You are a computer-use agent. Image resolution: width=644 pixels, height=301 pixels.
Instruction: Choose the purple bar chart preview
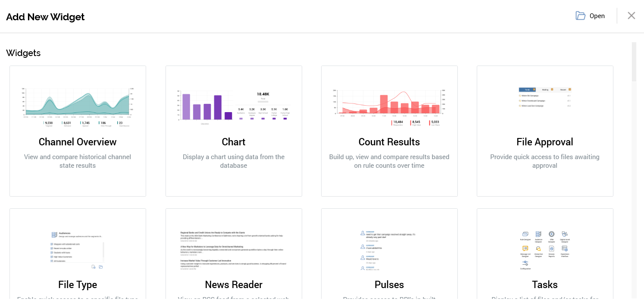233,106
